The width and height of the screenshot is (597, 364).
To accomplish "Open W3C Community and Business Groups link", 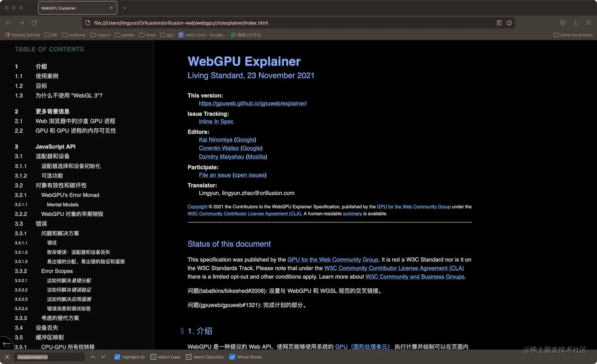I will (x=415, y=277).
